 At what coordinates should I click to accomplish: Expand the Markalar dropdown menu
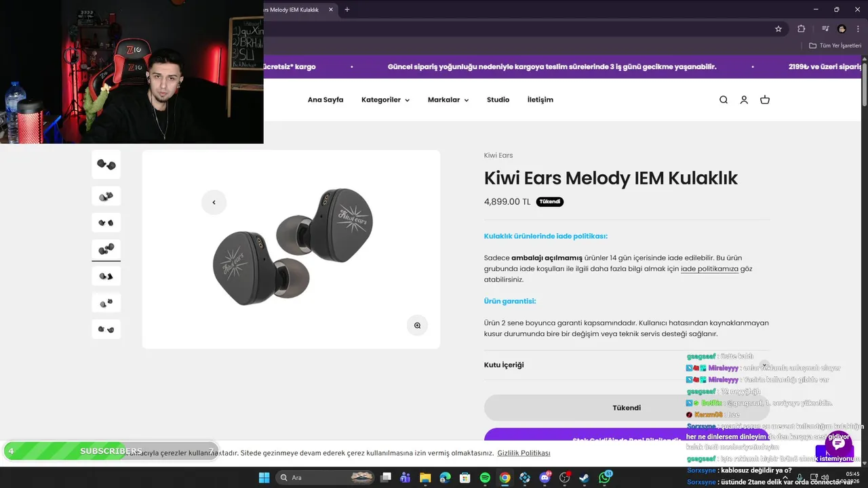(448, 100)
